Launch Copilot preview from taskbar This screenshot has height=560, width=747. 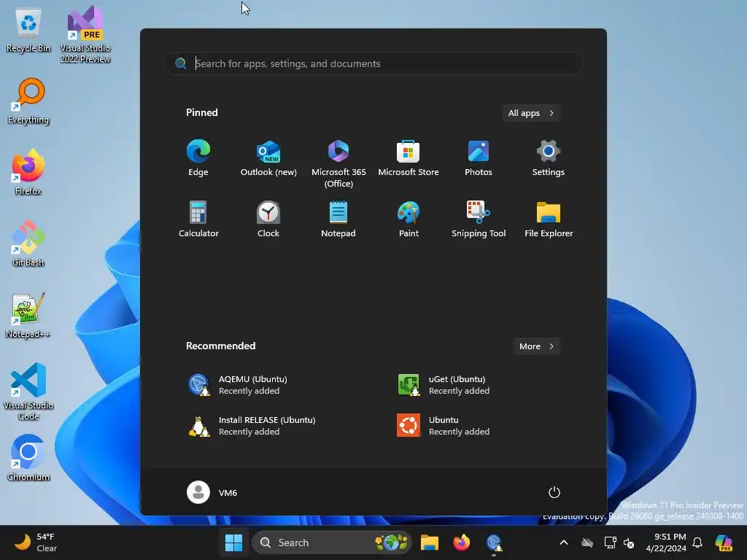click(x=724, y=542)
